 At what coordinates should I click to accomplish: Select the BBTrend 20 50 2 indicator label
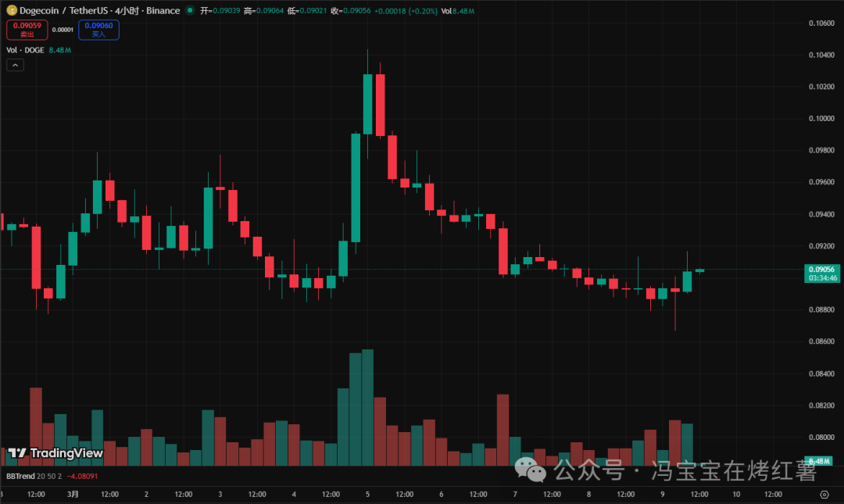point(34,476)
